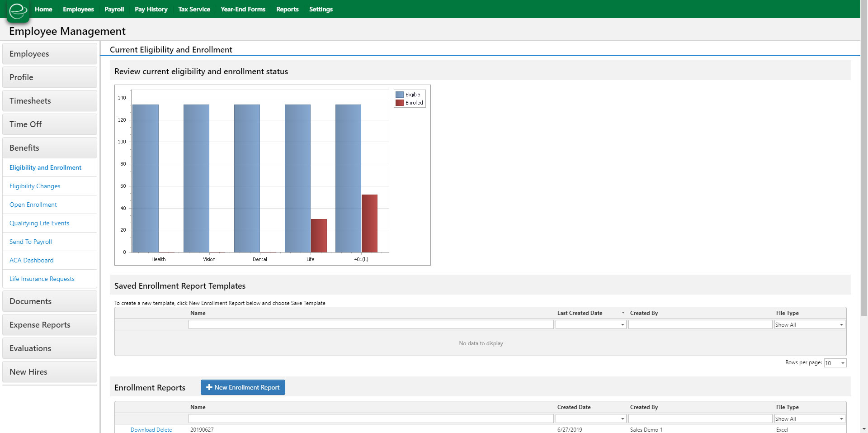Expand File Type filter in Saved Templates
Image resolution: width=868 pixels, height=433 pixels.
[x=841, y=324]
